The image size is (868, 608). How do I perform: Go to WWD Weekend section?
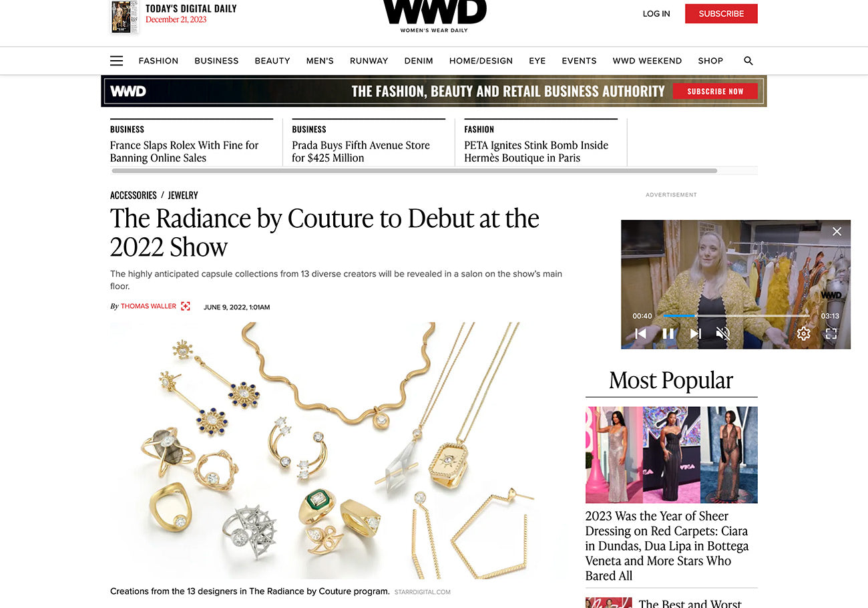647,61
